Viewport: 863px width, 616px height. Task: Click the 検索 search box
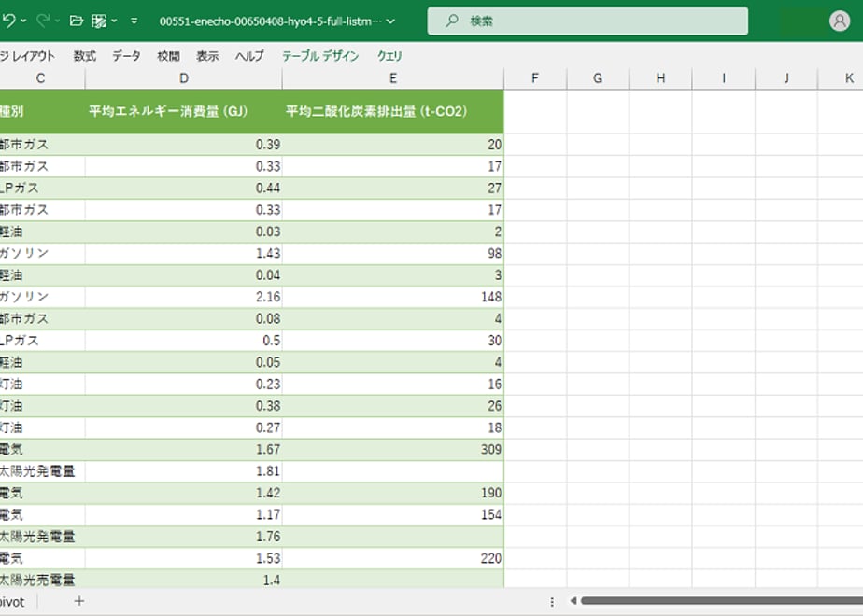[x=587, y=21]
